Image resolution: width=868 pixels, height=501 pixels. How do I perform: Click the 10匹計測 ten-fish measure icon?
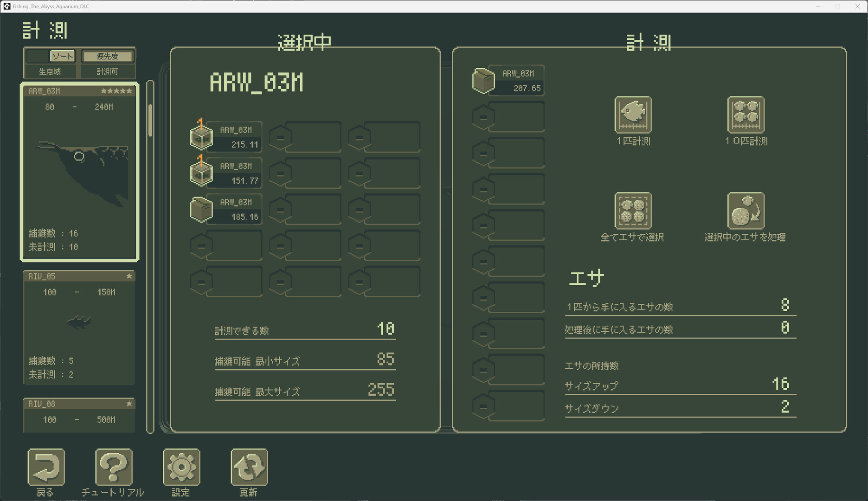(746, 115)
